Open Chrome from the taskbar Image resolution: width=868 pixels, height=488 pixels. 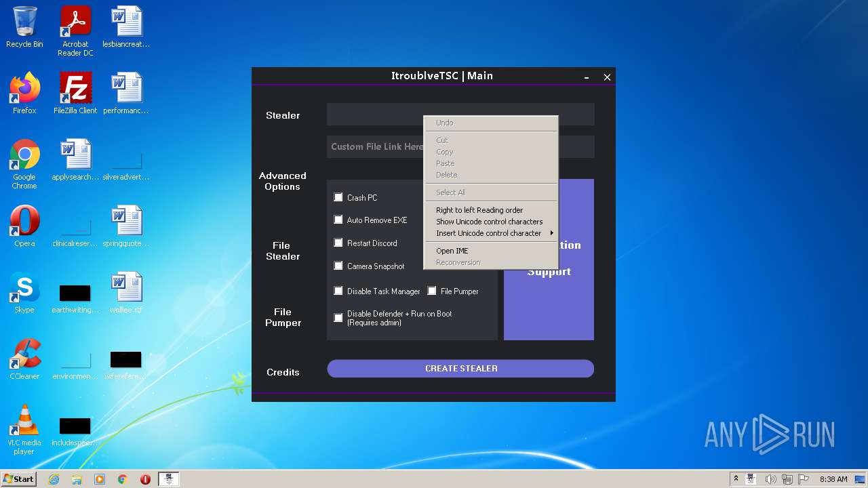[123, 479]
